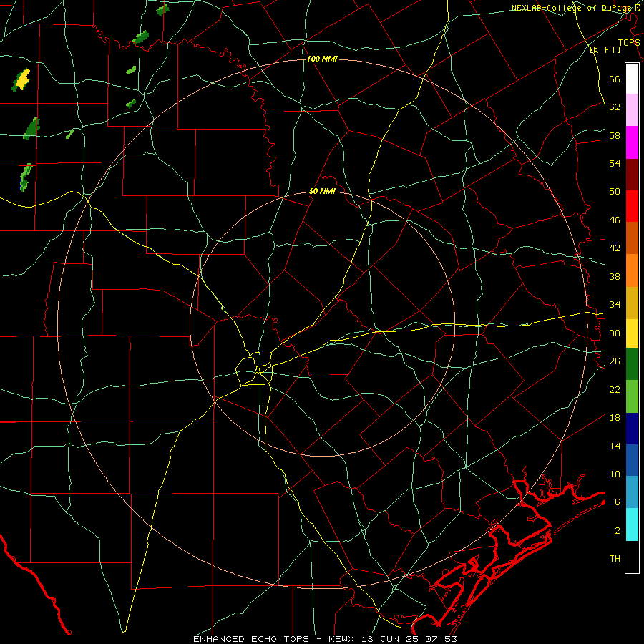Click the yellow echo top cell
Screen dimensions: 644x644
(22, 79)
